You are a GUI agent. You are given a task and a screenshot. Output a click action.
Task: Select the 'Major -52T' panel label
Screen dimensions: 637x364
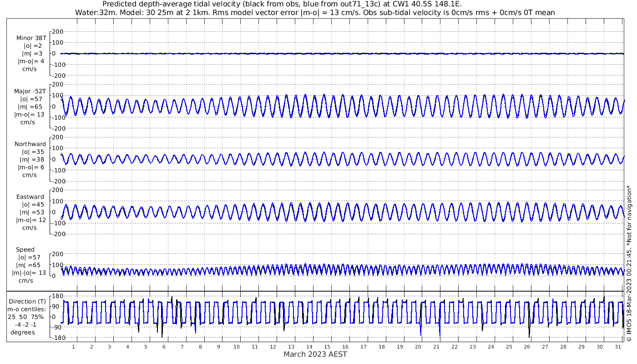tap(30, 91)
